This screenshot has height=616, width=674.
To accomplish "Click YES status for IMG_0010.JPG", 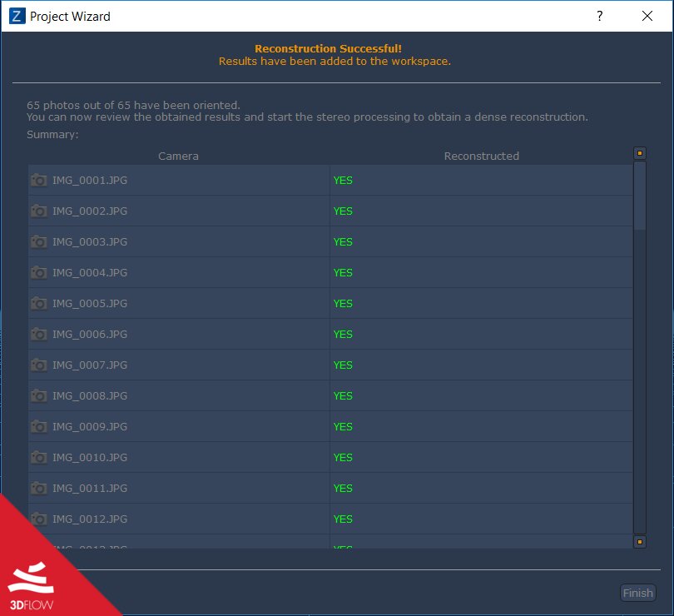I will tap(343, 457).
